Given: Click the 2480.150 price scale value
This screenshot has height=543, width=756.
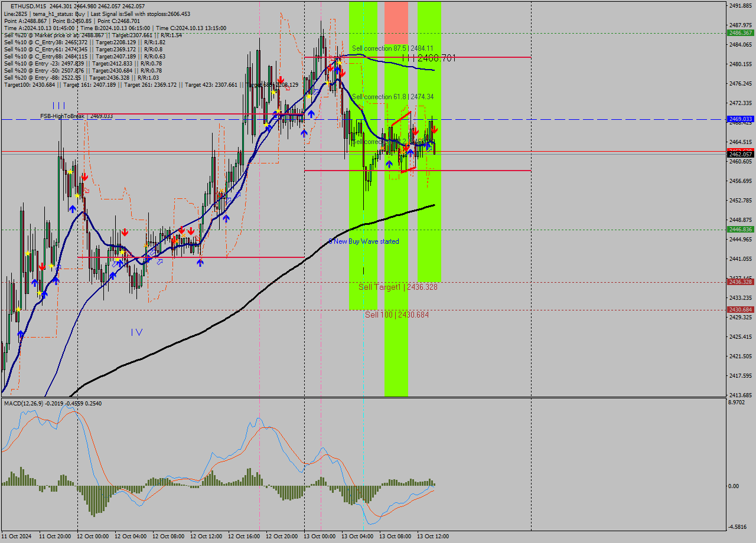Looking at the screenshot, I should coord(741,64).
